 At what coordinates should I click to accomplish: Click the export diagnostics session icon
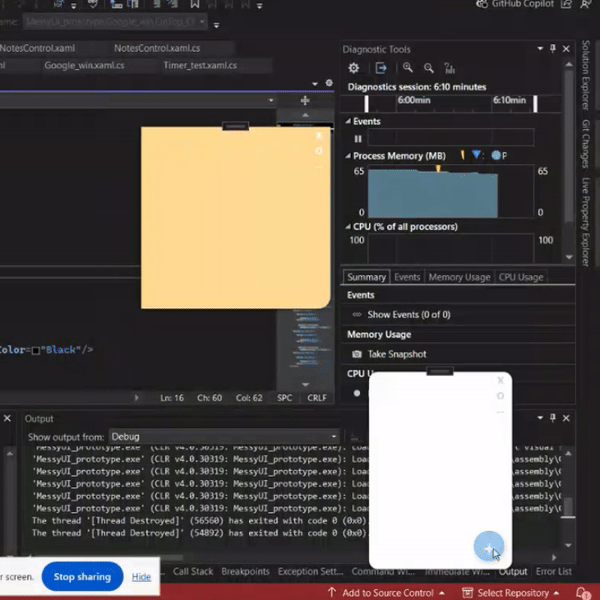[381, 68]
